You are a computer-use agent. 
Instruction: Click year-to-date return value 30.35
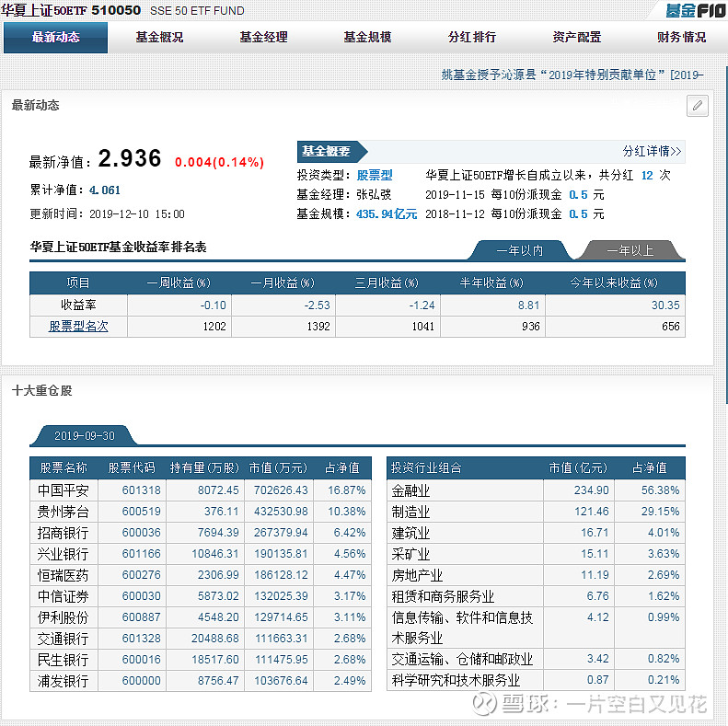(665, 305)
